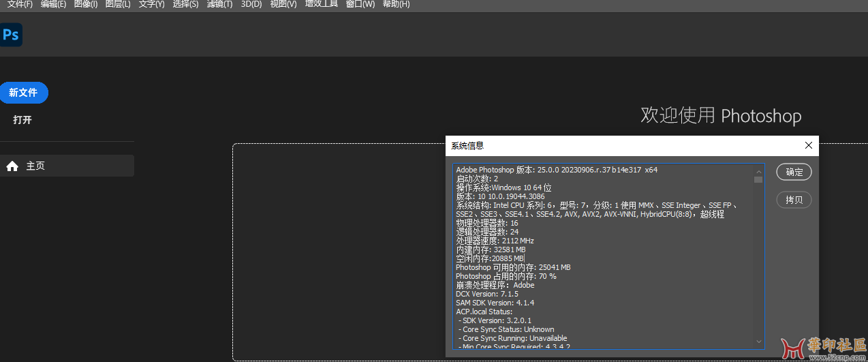Click the '内建内存: 32581 MB' line
This screenshot has height=362, width=868.
point(491,250)
